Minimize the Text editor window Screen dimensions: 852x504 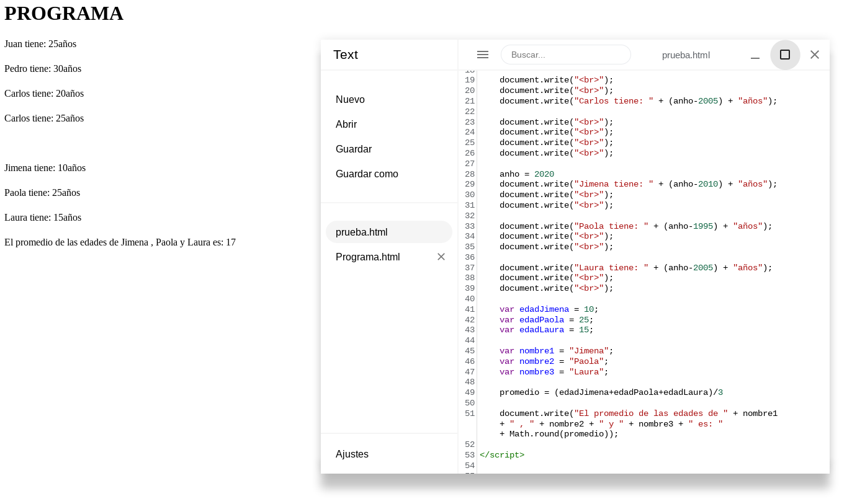pos(755,55)
